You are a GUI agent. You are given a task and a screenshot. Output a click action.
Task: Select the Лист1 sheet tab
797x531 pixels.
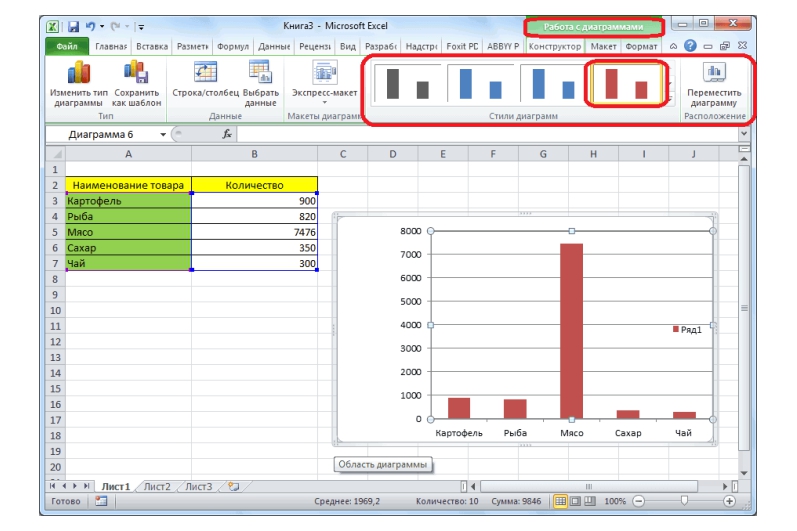click(x=115, y=487)
